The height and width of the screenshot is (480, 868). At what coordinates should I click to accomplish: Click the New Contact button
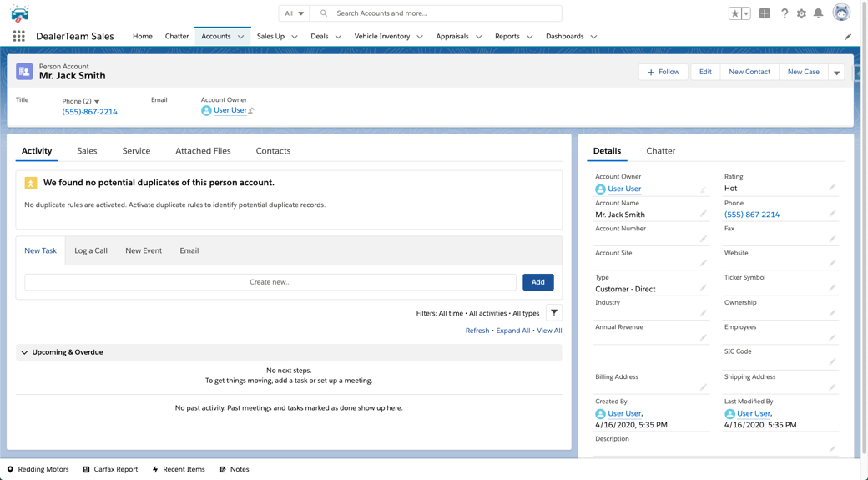[749, 72]
